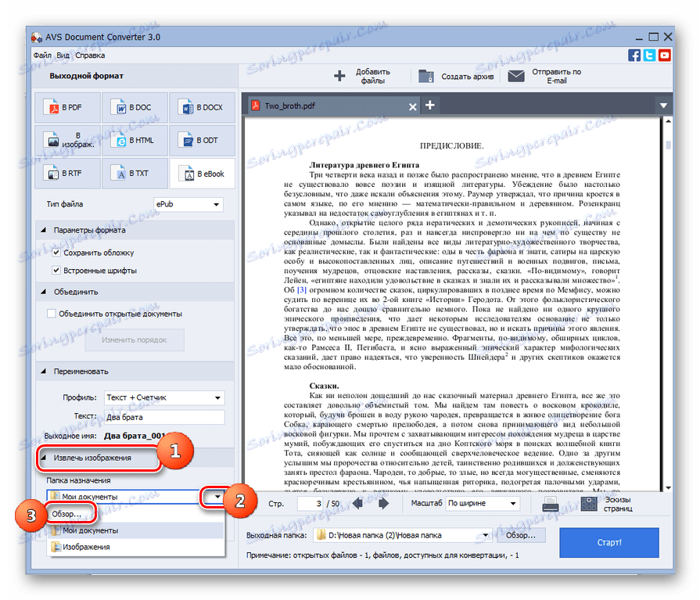
Task: Collapse the Merge section
Action: coord(43,292)
